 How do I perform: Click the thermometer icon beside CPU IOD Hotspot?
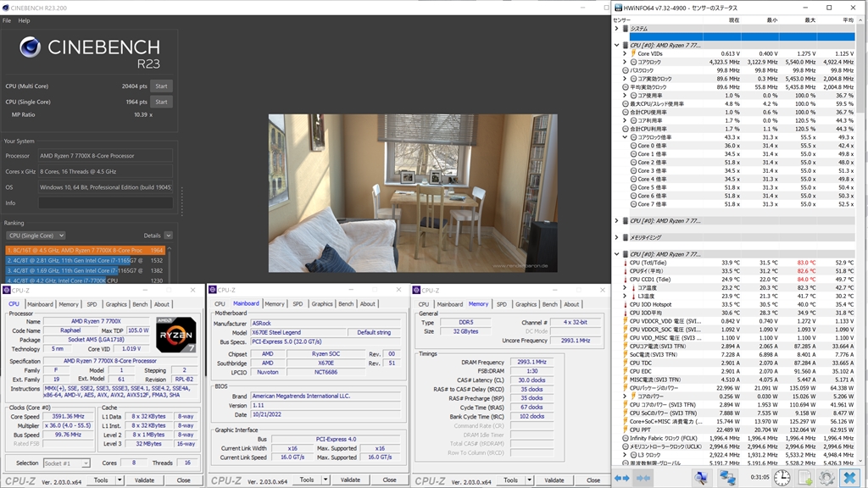click(626, 304)
